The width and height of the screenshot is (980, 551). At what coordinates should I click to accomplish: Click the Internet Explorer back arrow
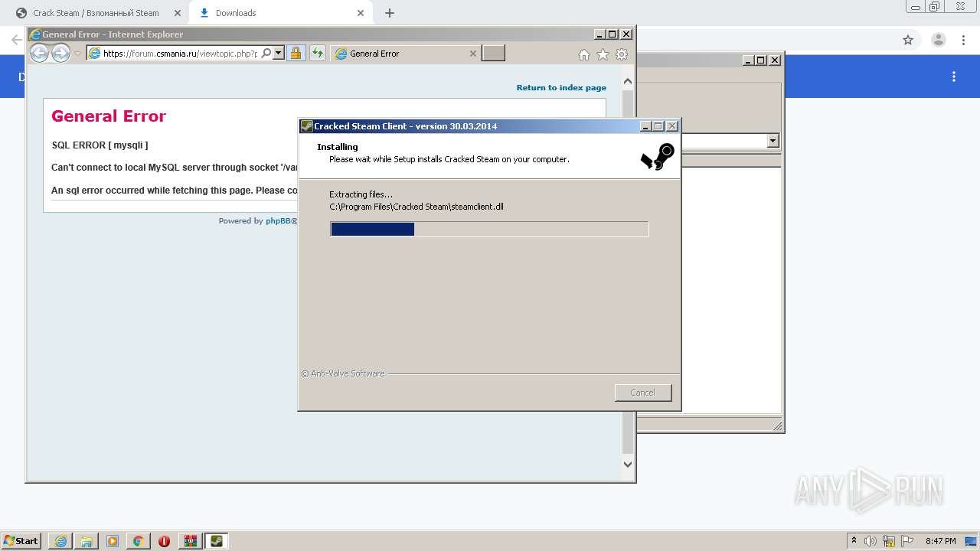pyautogui.click(x=39, y=53)
